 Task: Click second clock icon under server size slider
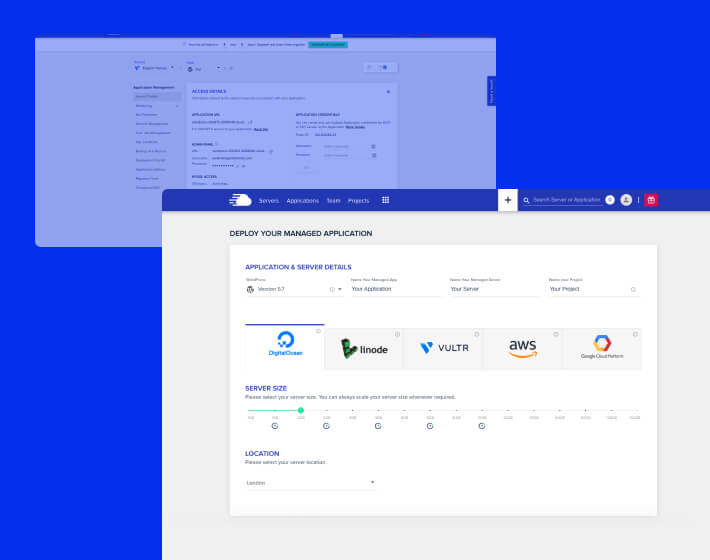click(326, 426)
